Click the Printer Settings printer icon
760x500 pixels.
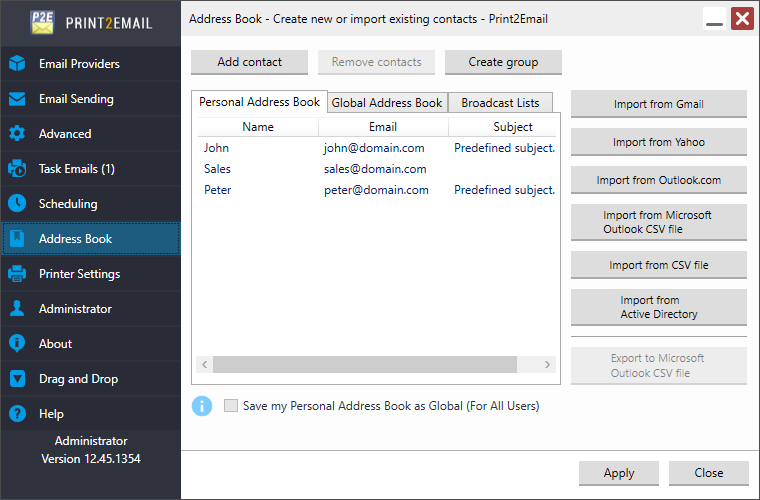(x=17, y=274)
